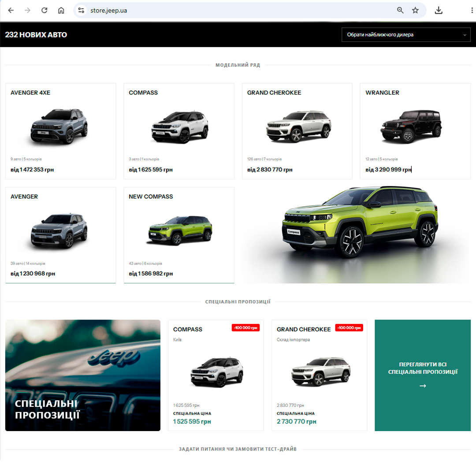The image size is (476, 476).
Task: Click Переглянути всі спеціальні пропозиції tile
Action: (x=423, y=375)
